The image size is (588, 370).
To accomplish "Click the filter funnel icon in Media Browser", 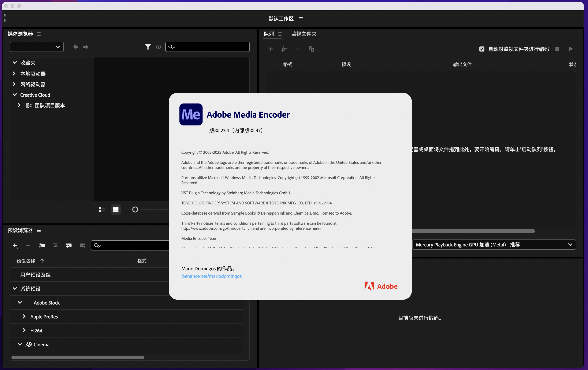I will point(148,47).
